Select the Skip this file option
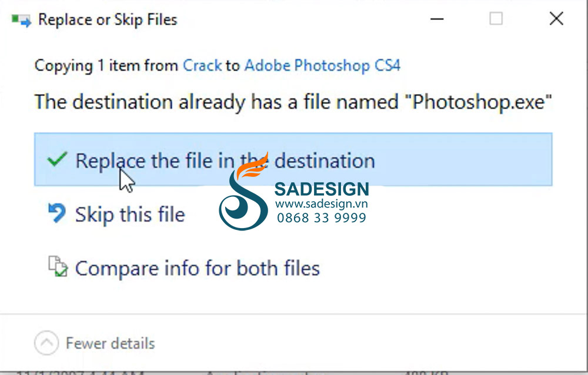This screenshot has width=588, height=375. coord(130,215)
